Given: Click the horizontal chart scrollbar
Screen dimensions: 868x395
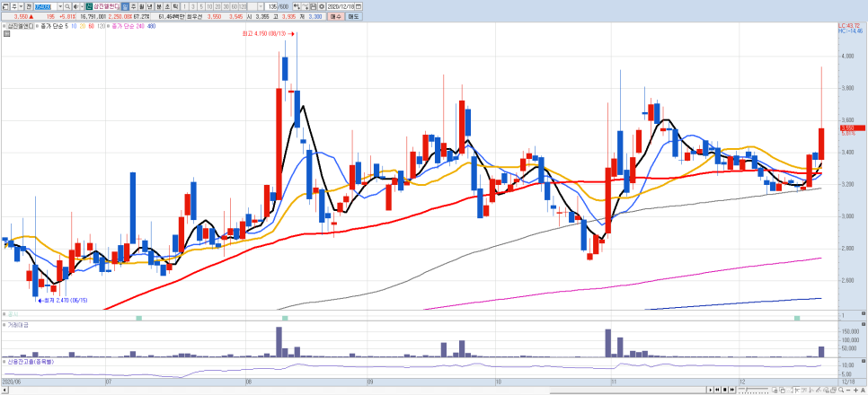Looking at the screenshot, I should pyautogui.click(x=353, y=390).
